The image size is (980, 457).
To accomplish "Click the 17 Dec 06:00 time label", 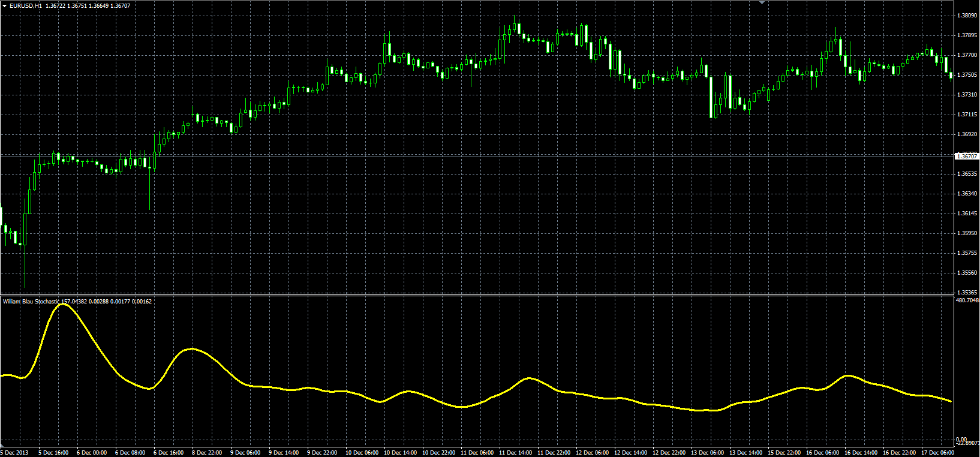I will (937, 453).
